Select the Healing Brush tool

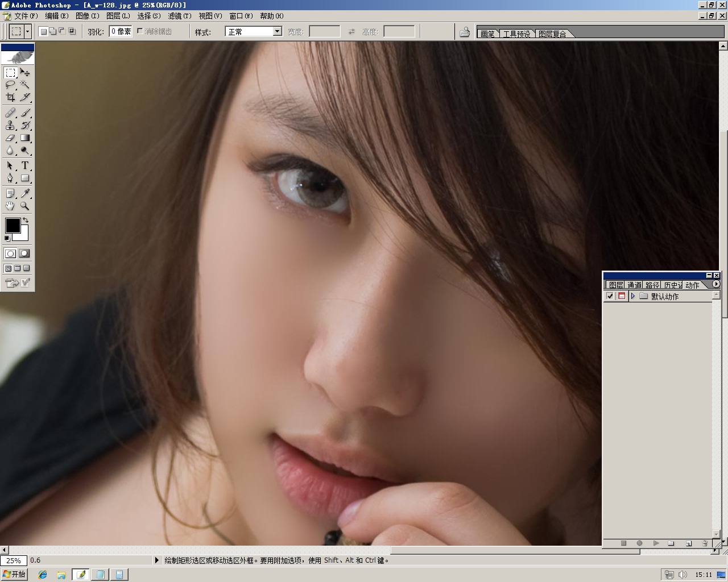(x=10, y=113)
